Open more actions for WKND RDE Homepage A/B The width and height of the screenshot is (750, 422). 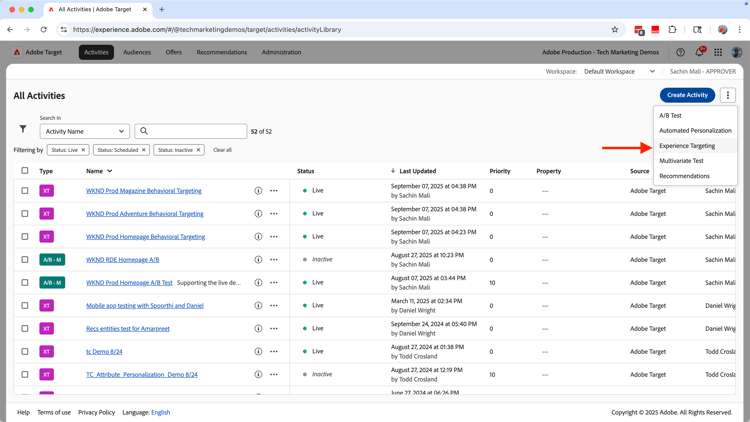click(x=274, y=260)
